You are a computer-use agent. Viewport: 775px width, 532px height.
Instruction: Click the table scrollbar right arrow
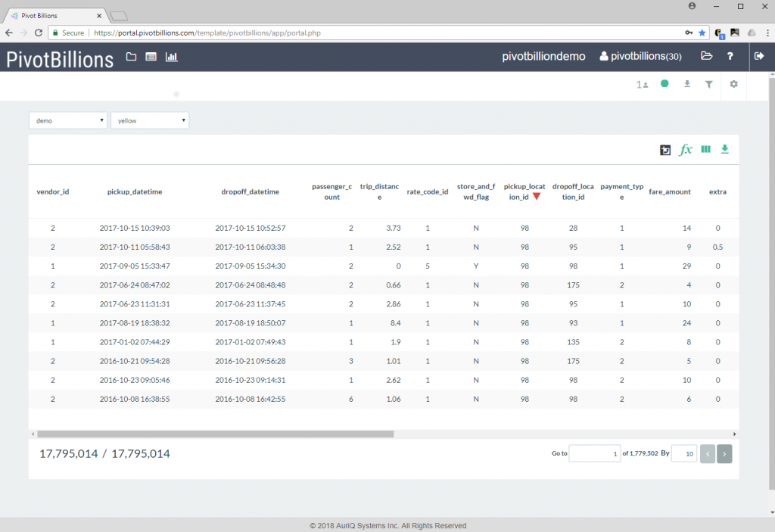[734, 434]
